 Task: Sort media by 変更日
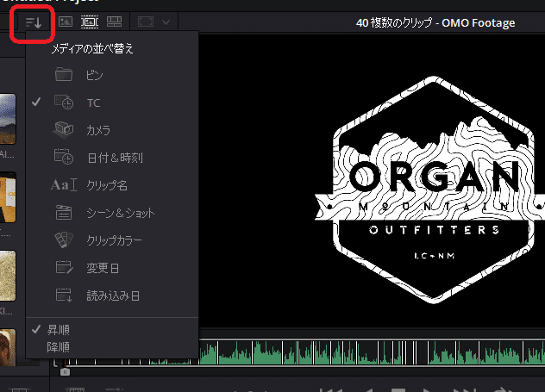coord(112,268)
